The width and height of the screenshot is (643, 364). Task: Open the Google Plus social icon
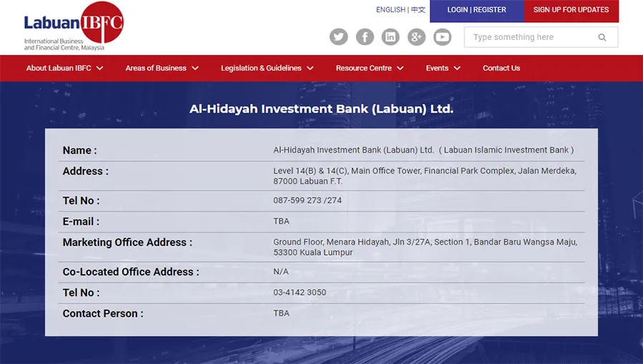417,37
